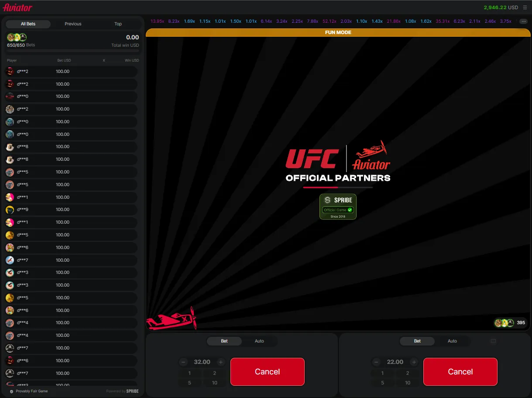Choose quick amount 10 in the 32.00 panel
The width and height of the screenshot is (532, 398).
point(215,383)
